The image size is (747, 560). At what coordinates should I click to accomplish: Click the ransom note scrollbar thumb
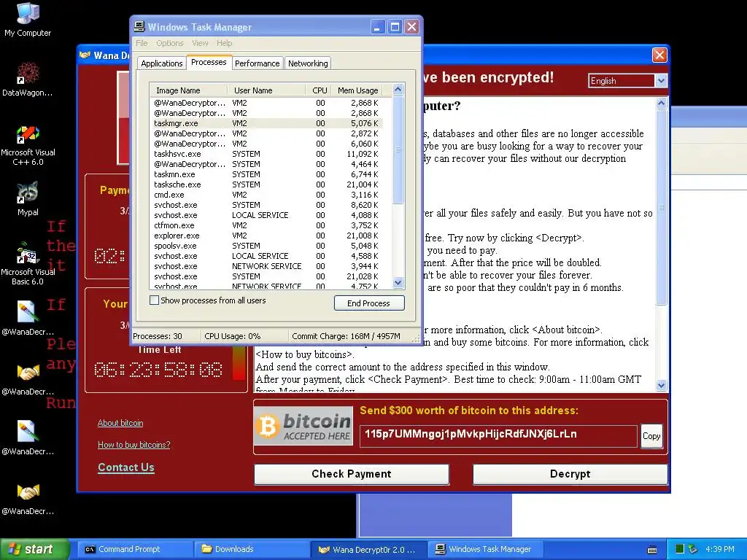click(x=661, y=207)
